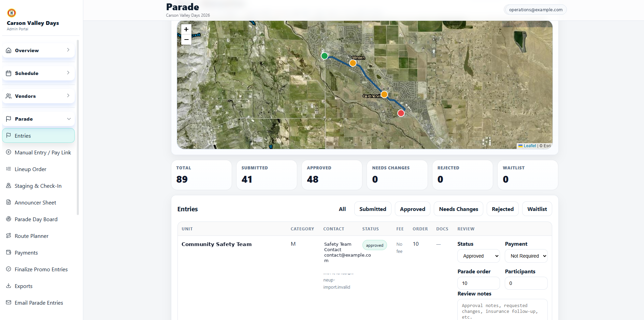Viewport: 644px width, 320px height.
Task: Open the Payment dropdown Not Required
Action: click(x=526, y=256)
